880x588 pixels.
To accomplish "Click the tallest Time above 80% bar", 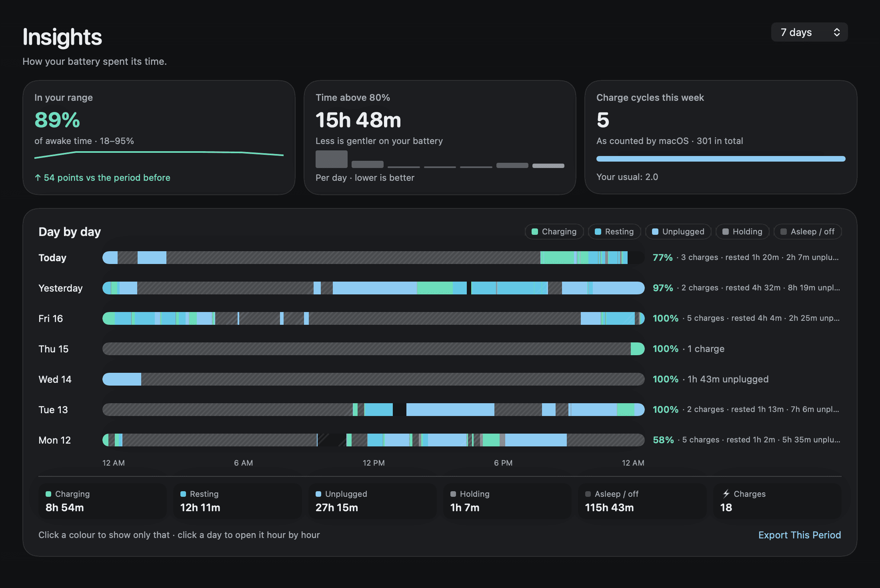I will point(332,159).
